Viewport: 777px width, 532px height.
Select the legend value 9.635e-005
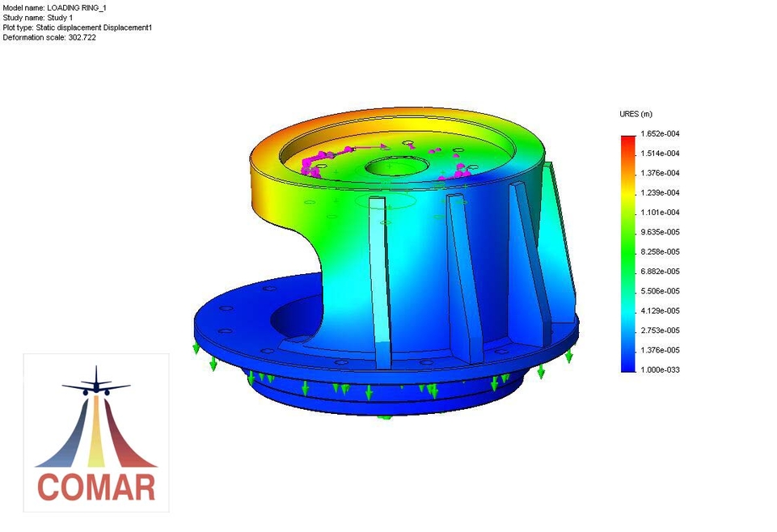coord(660,232)
